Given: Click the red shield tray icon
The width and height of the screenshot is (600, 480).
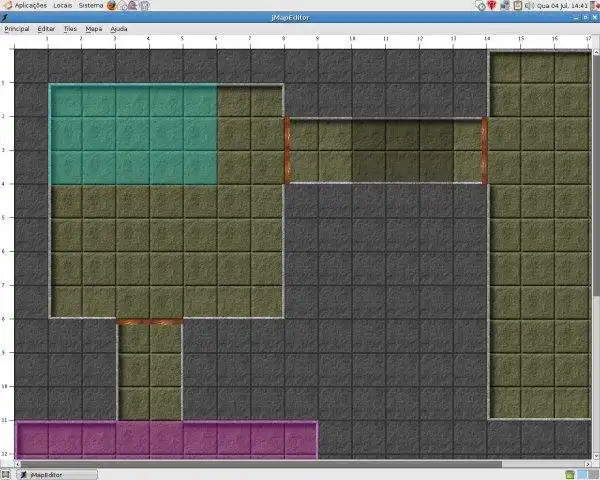Looking at the screenshot, I should [x=492, y=5].
